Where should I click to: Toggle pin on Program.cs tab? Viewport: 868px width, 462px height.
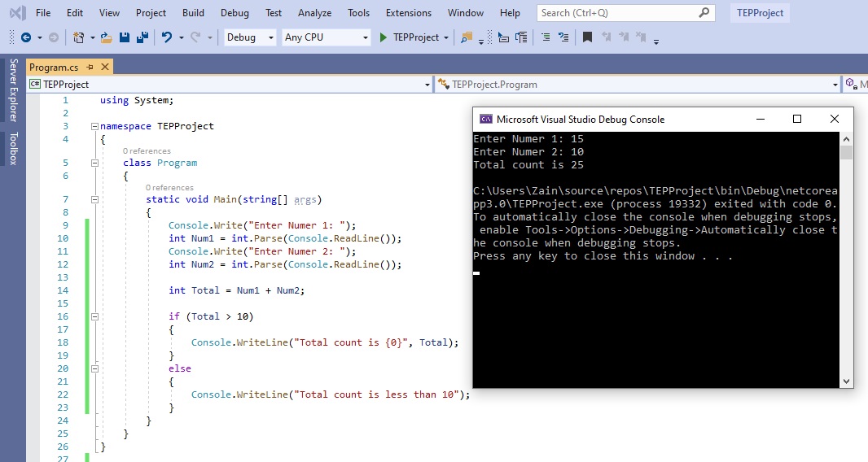90,68
